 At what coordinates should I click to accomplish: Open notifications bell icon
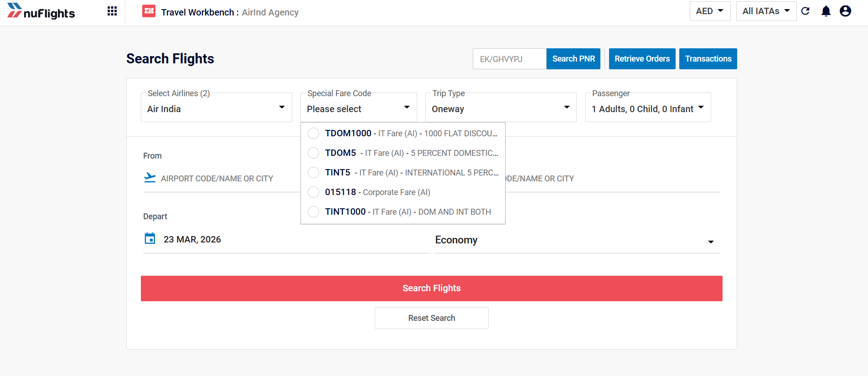pos(826,11)
